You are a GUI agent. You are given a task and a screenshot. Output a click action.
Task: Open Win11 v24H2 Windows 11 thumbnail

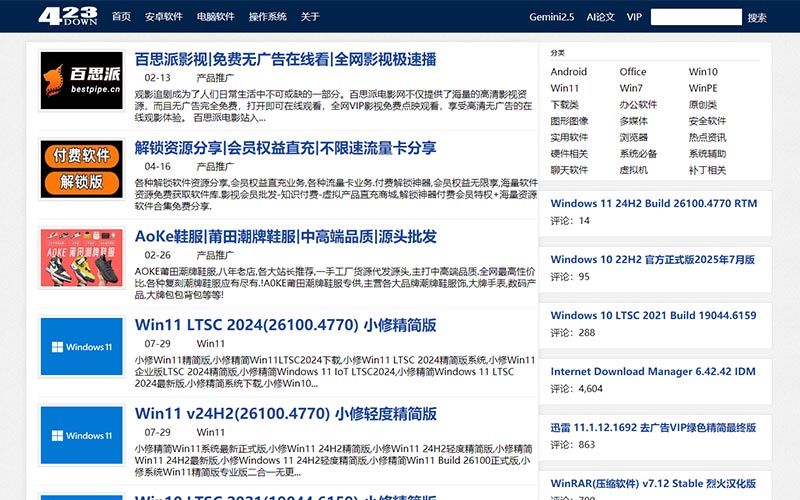82,435
